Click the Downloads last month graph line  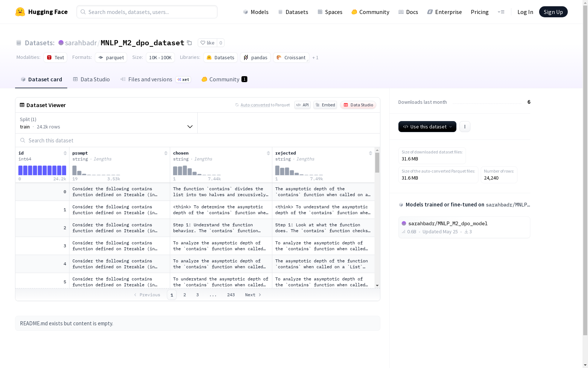[x=487, y=103]
